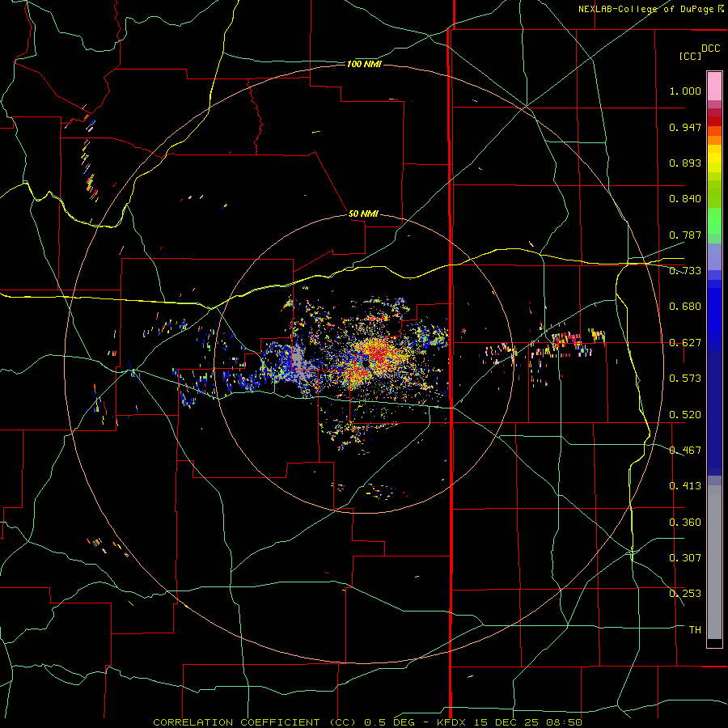This screenshot has height=728, width=728.
Task: Select the 0.467 scale value
Action: 685,451
